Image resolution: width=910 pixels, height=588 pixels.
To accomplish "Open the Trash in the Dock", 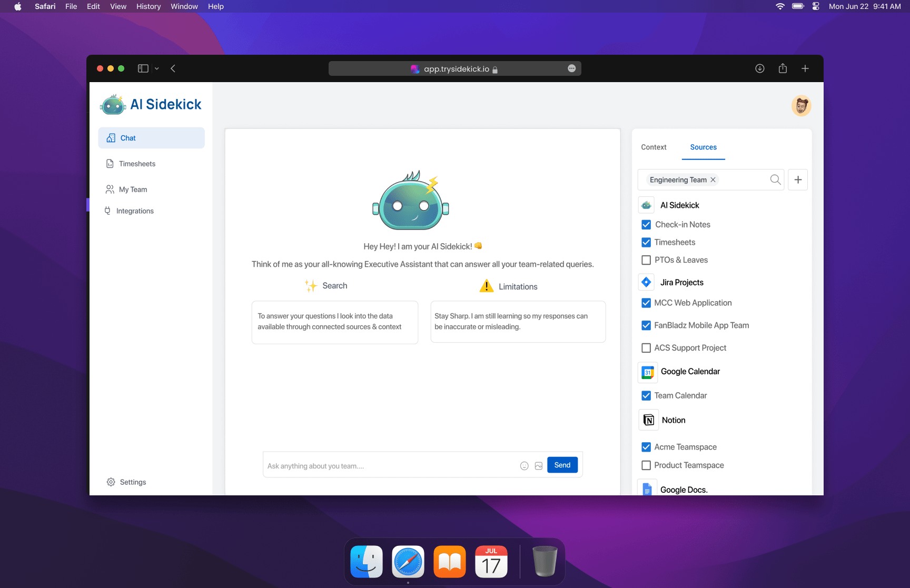I will coord(545,562).
